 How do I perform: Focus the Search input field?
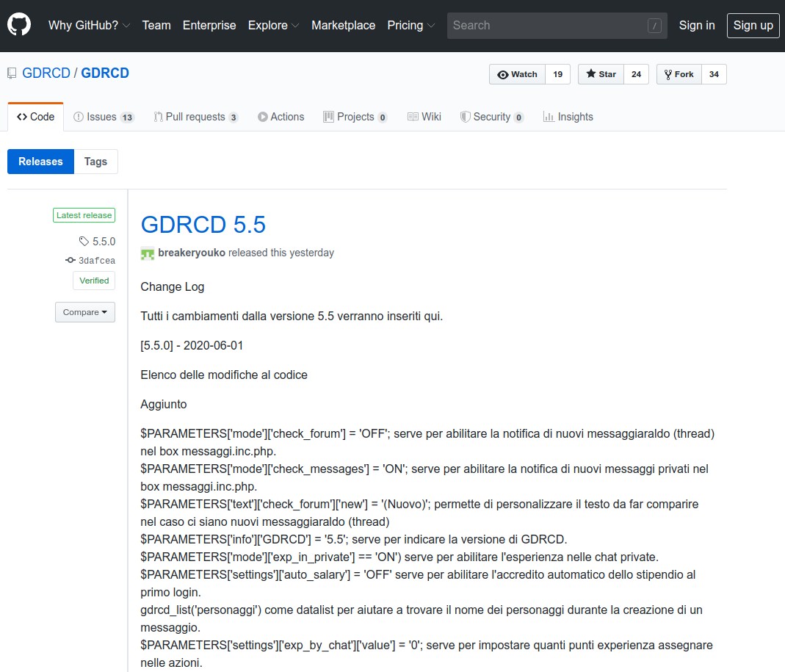point(557,26)
